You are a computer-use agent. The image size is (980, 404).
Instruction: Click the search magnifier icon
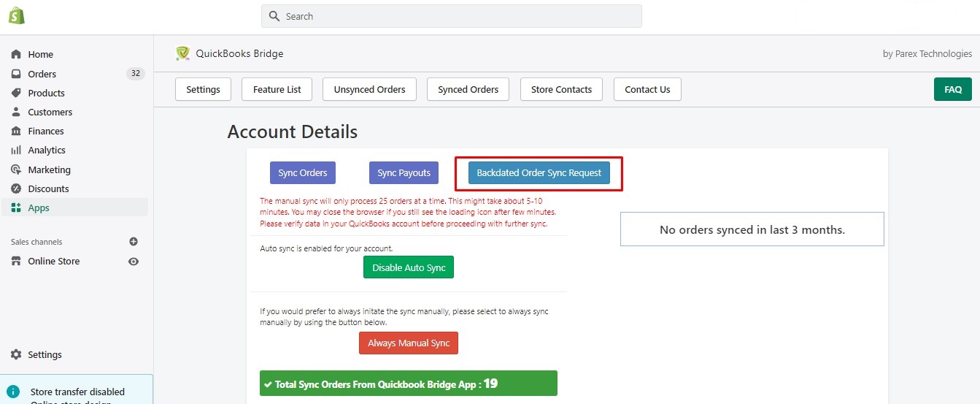274,16
